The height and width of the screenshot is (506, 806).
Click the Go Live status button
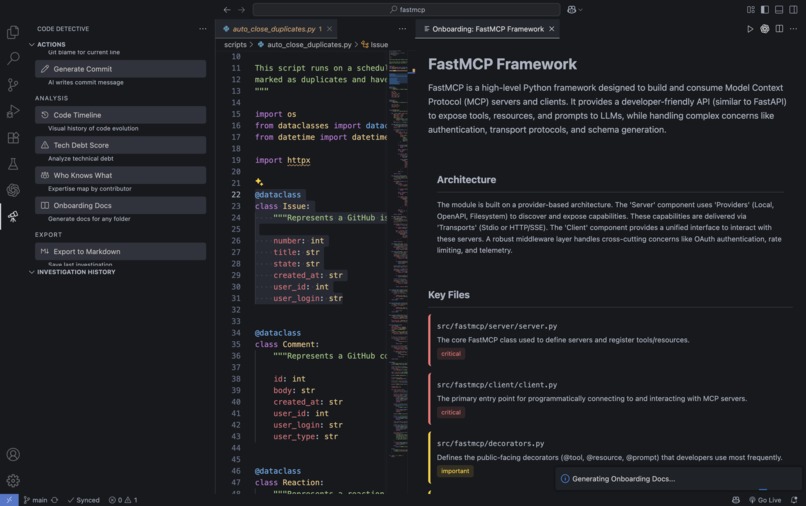coord(765,500)
